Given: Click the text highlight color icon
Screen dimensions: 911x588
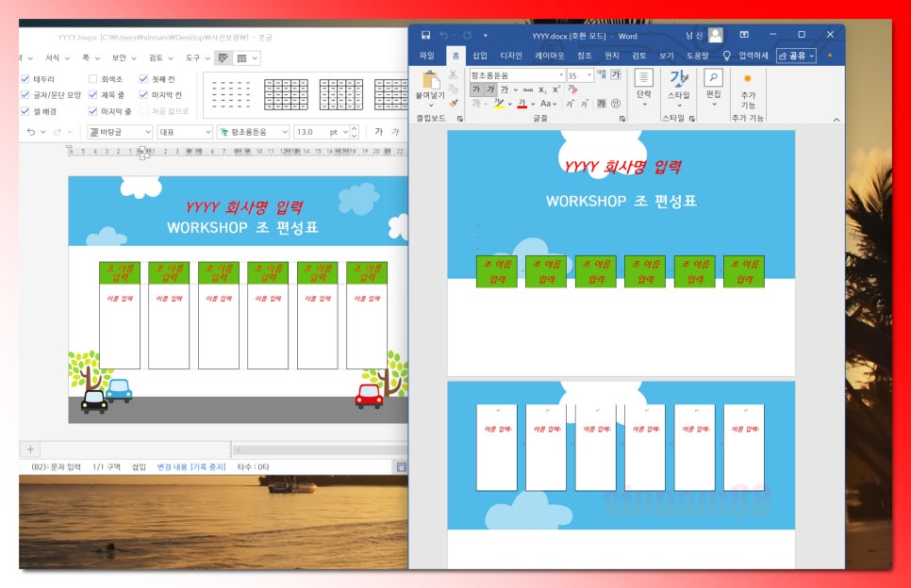Looking at the screenshot, I should pyautogui.click(x=499, y=104).
